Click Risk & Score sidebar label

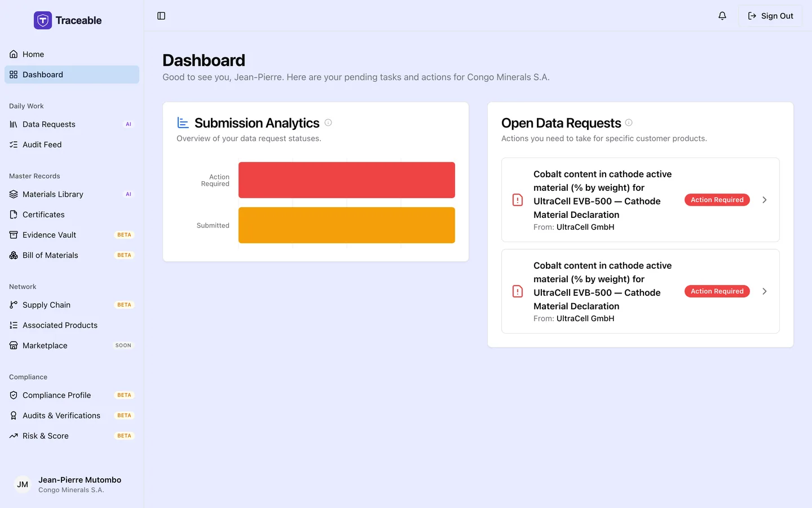tap(46, 436)
